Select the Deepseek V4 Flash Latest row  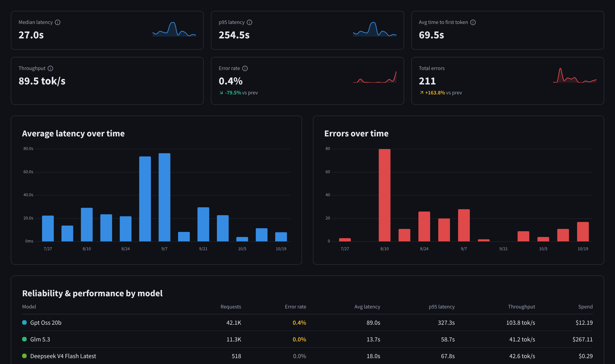pyautogui.click(x=307, y=356)
